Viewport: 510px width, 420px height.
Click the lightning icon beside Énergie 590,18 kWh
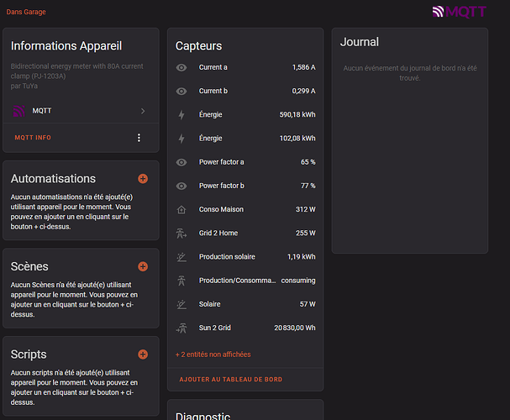181,114
